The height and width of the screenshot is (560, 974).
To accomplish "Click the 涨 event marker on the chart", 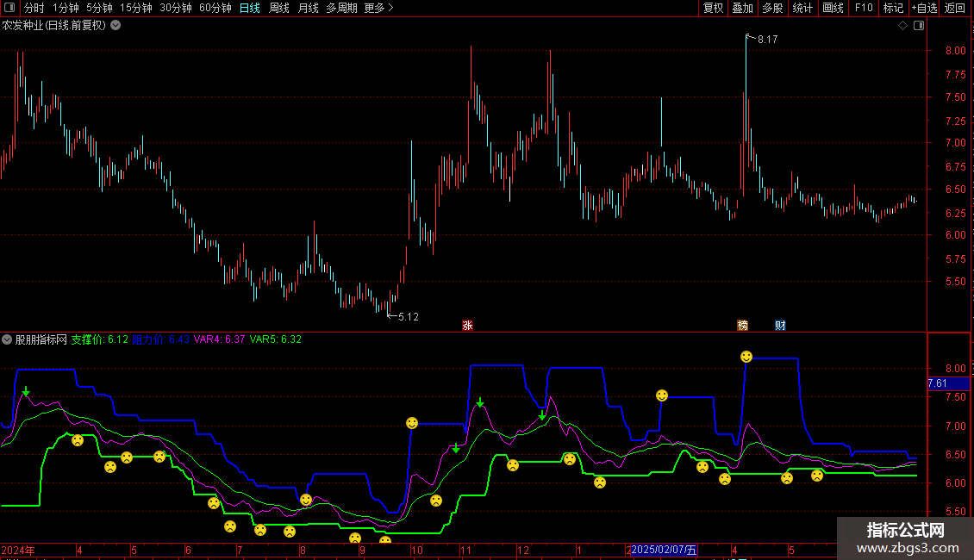I will pyautogui.click(x=468, y=326).
